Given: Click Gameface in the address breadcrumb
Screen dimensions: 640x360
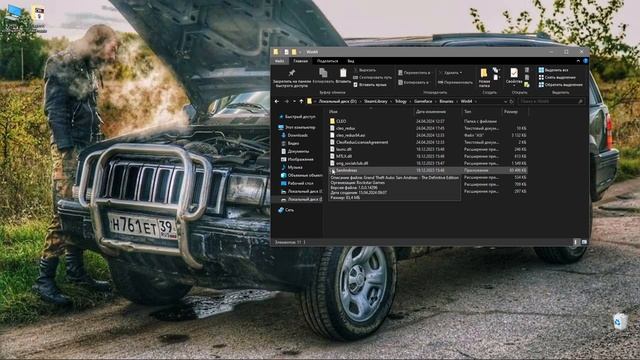Looking at the screenshot, I should (423, 101).
